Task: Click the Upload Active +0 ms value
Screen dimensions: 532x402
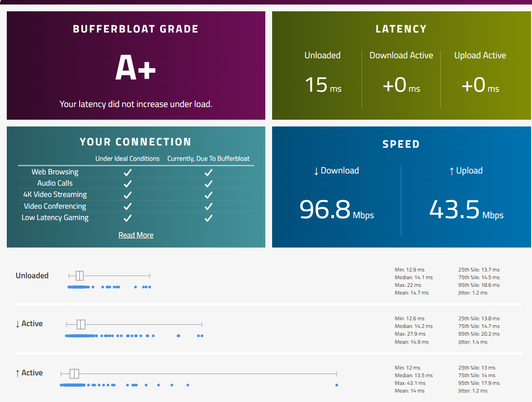Action: tap(480, 85)
